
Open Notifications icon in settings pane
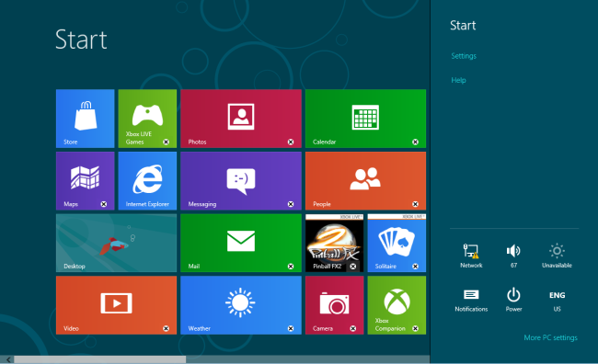(471, 300)
